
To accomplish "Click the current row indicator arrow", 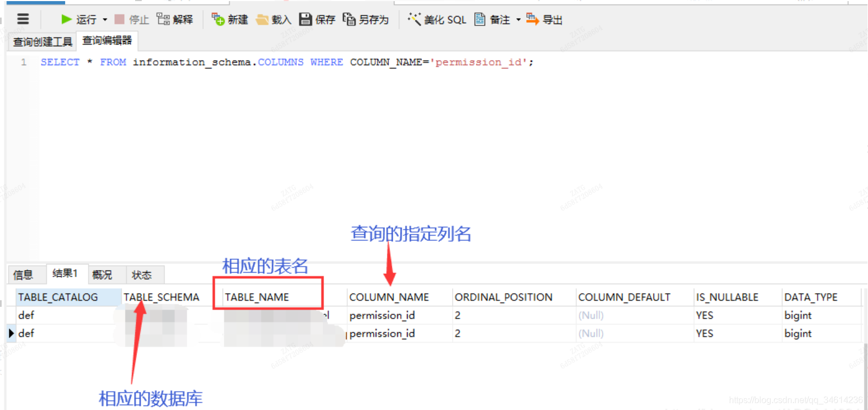I will pyautogui.click(x=11, y=333).
